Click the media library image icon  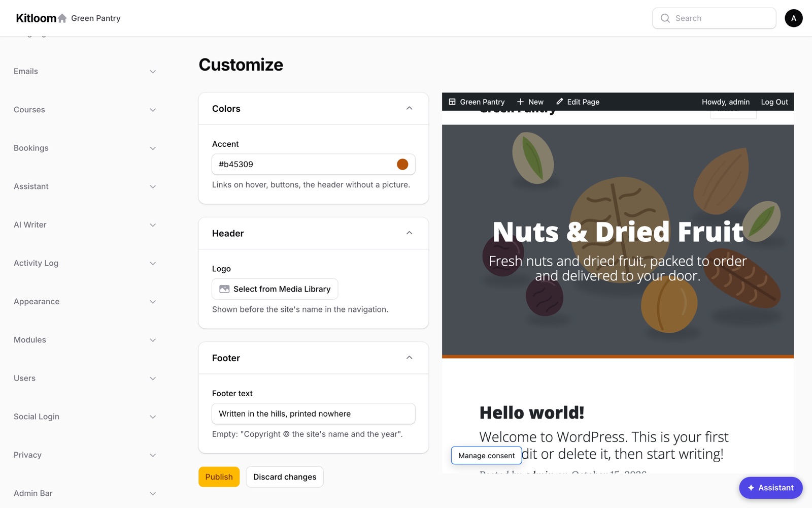pyautogui.click(x=224, y=289)
